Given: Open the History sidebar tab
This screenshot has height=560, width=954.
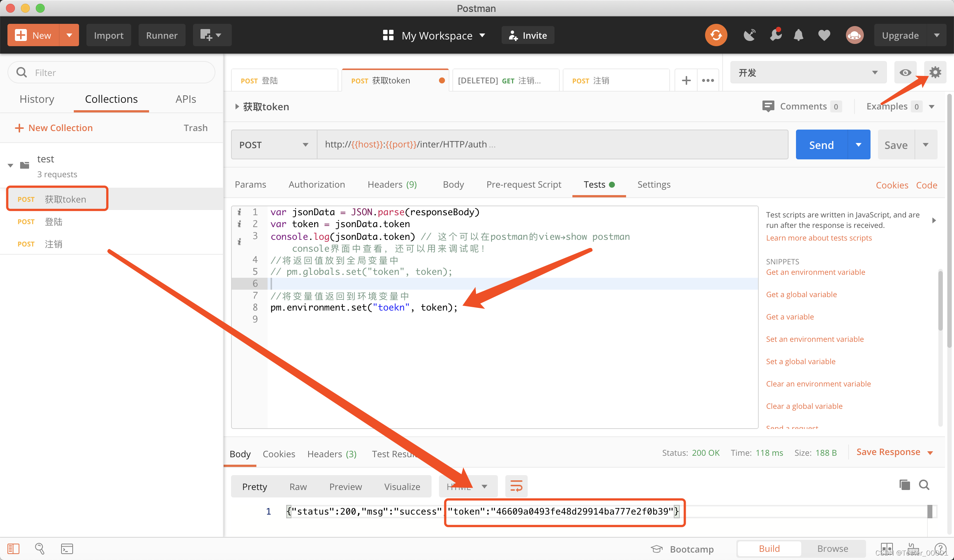Looking at the screenshot, I should coord(37,99).
